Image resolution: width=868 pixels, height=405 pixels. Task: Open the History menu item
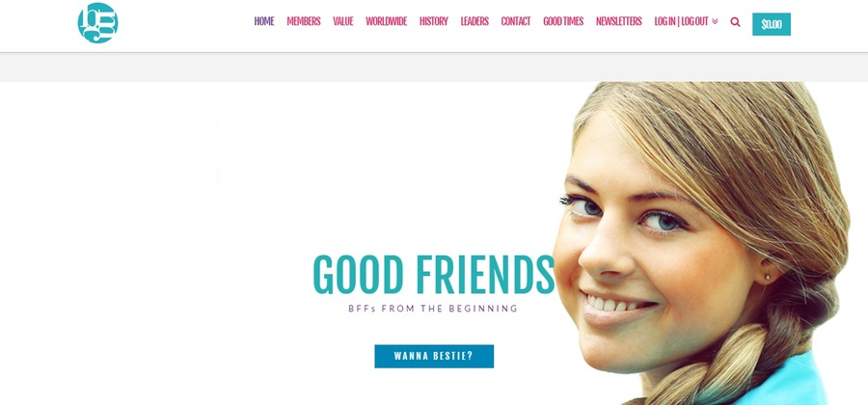click(433, 21)
